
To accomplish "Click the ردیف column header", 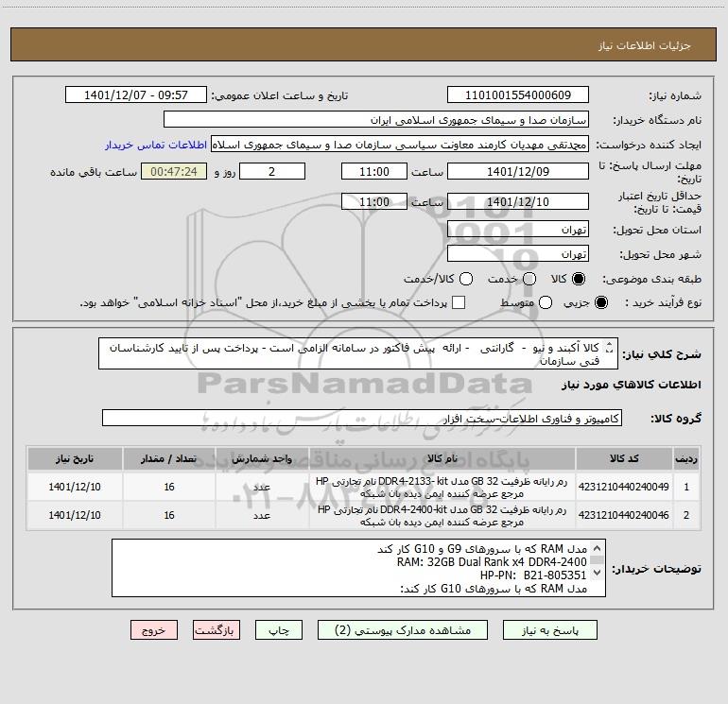I will pyautogui.click(x=686, y=458).
